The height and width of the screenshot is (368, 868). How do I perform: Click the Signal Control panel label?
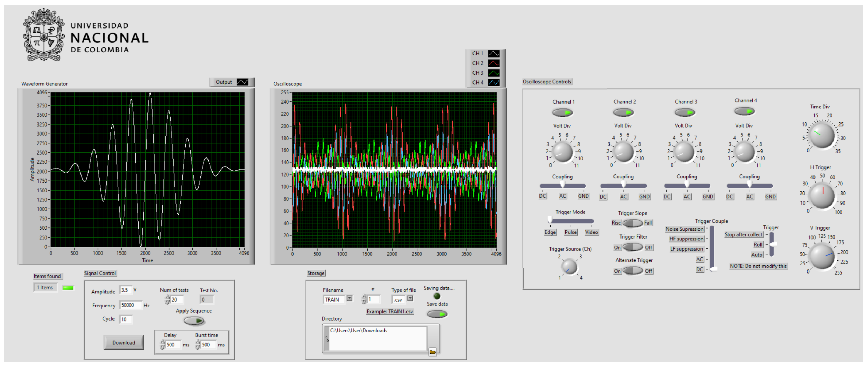click(100, 273)
